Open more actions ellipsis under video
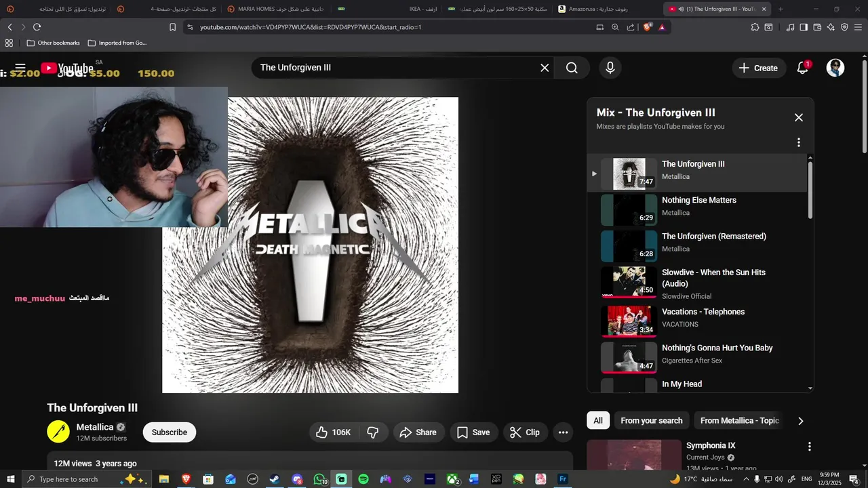 tap(563, 432)
